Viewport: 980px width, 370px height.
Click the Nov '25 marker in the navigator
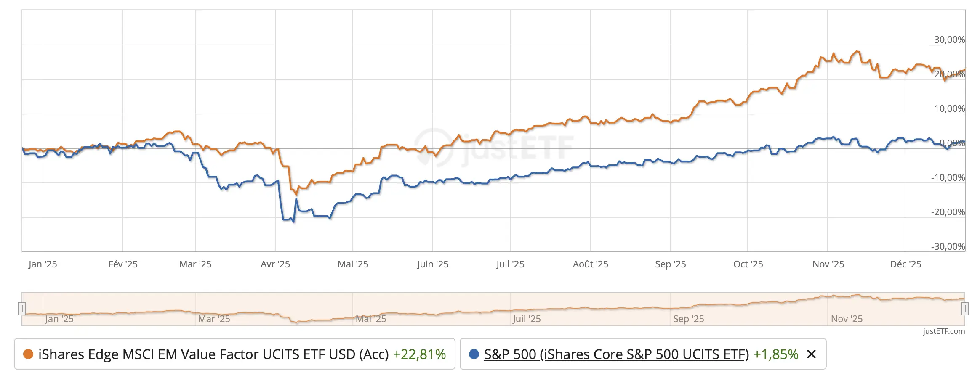pos(847,319)
